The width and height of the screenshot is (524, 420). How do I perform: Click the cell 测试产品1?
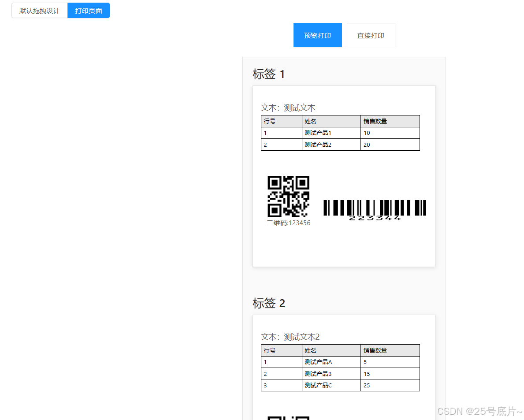[331, 133]
